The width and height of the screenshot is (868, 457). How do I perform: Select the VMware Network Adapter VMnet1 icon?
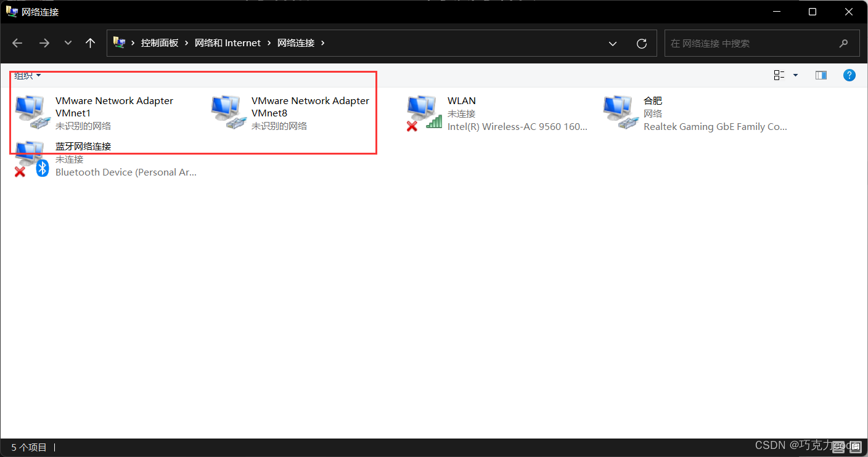pyautogui.click(x=31, y=112)
